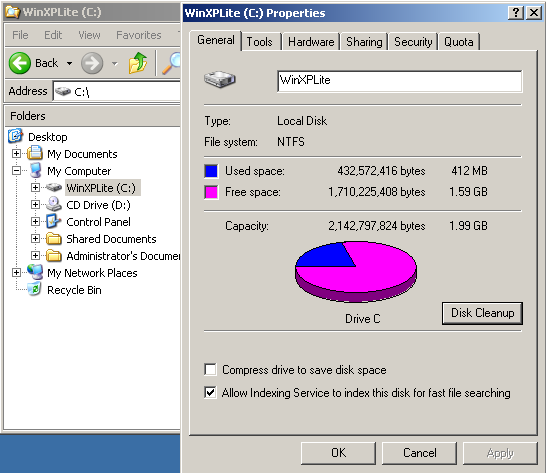This screenshot has width=546, height=473.
Task: Open the View menu
Action: [x=89, y=35]
